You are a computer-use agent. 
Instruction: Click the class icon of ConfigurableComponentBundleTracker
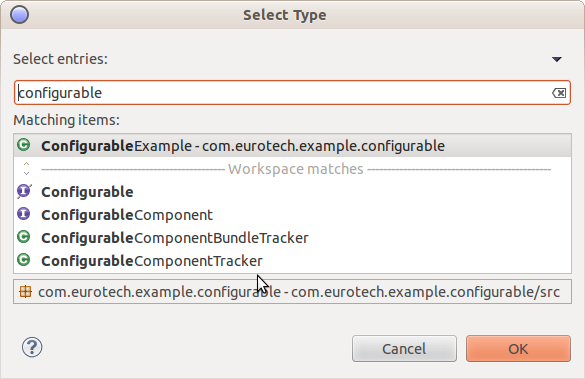[x=24, y=237]
